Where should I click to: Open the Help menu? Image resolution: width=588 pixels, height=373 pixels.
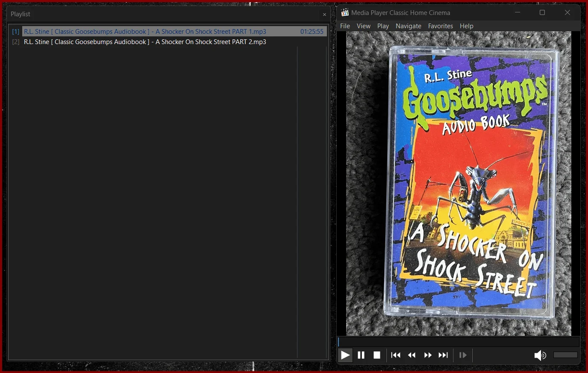(x=467, y=26)
